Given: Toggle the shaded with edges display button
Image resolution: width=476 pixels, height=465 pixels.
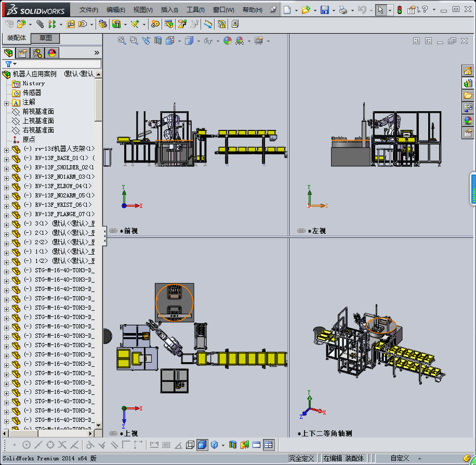Looking at the screenshot, I should (x=202, y=445).
